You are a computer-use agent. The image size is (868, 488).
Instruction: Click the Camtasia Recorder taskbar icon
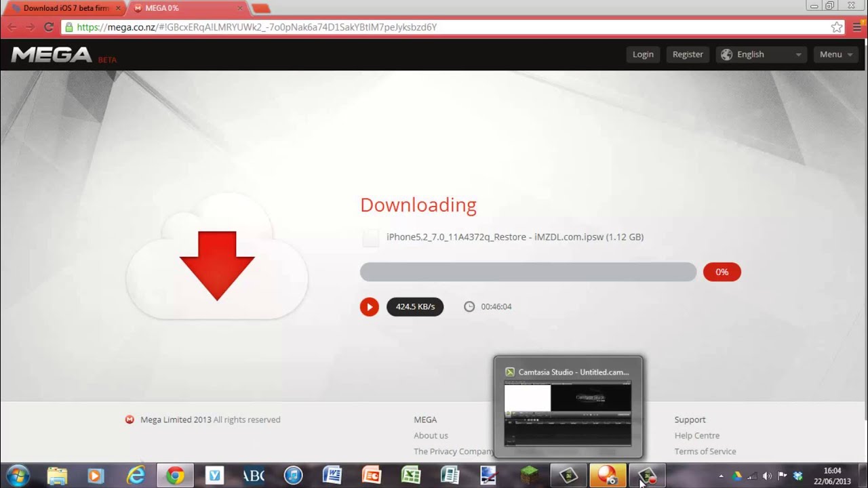(x=647, y=476)
